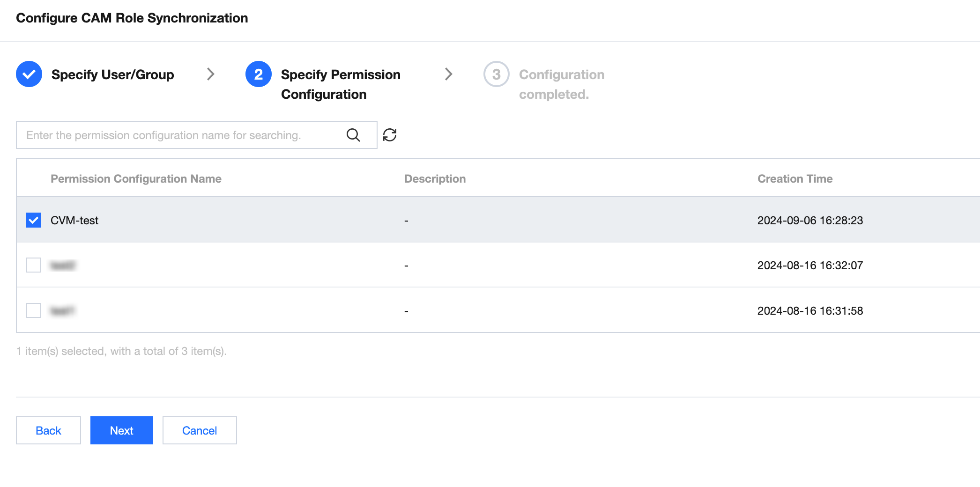The height and width of the screenshot is (487, 980).
Task: Select the Configuration completed step label
Action: (x=561, y=84)
